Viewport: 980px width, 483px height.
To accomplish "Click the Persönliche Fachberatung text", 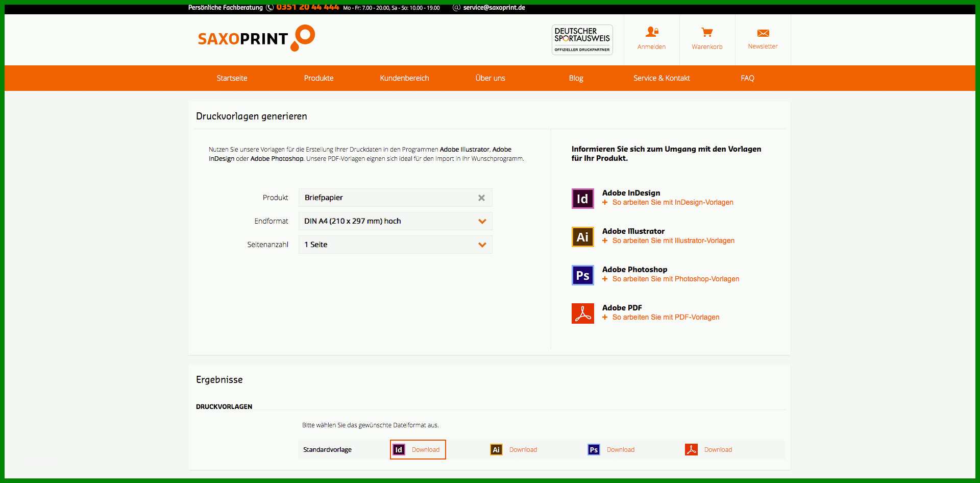I will (226, 8).
